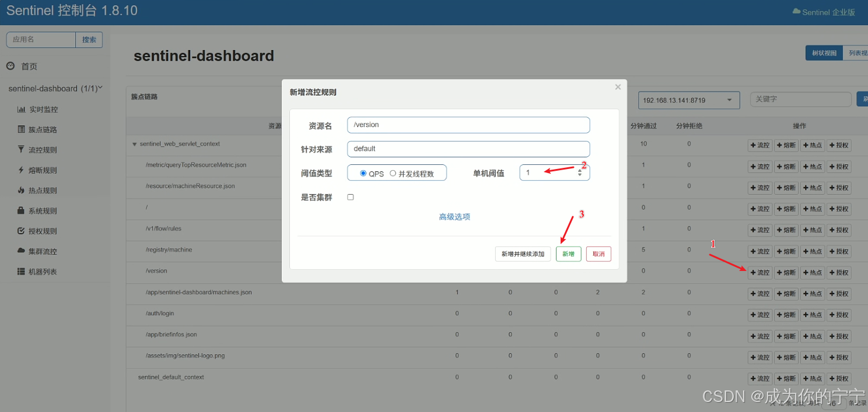Click 熔断 for /app/sentinel-dashboard/machines.json row
868x412 pixels.
coord(786,294)
